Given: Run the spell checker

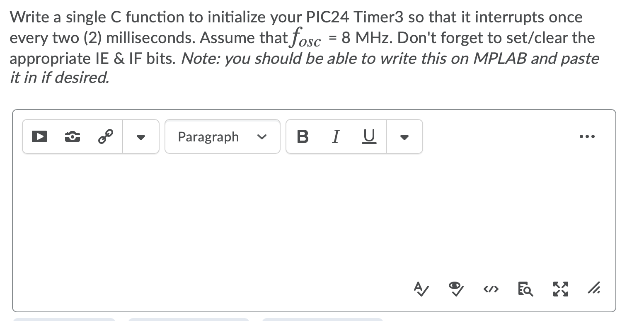Looking at the screenshot, I should tap(420, 289).
